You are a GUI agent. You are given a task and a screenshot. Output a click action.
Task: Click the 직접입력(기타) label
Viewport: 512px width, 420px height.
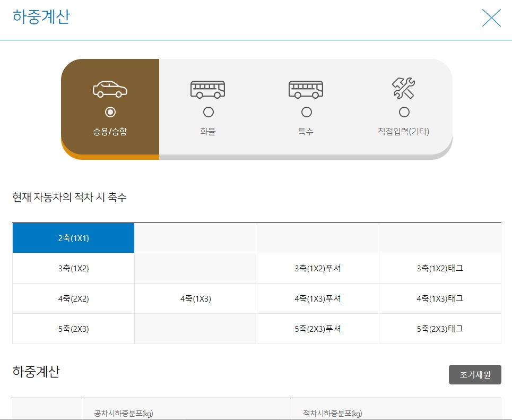pos(404,131)
